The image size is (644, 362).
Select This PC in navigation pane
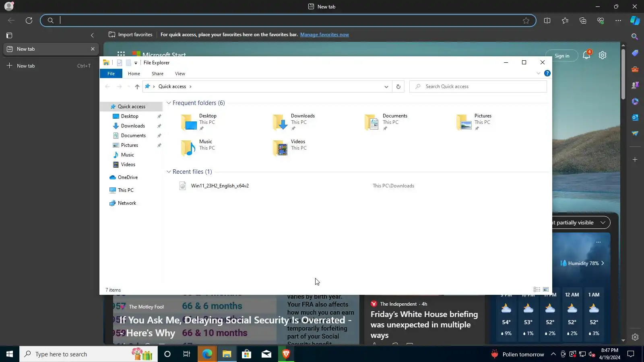[x=126, y=190]
